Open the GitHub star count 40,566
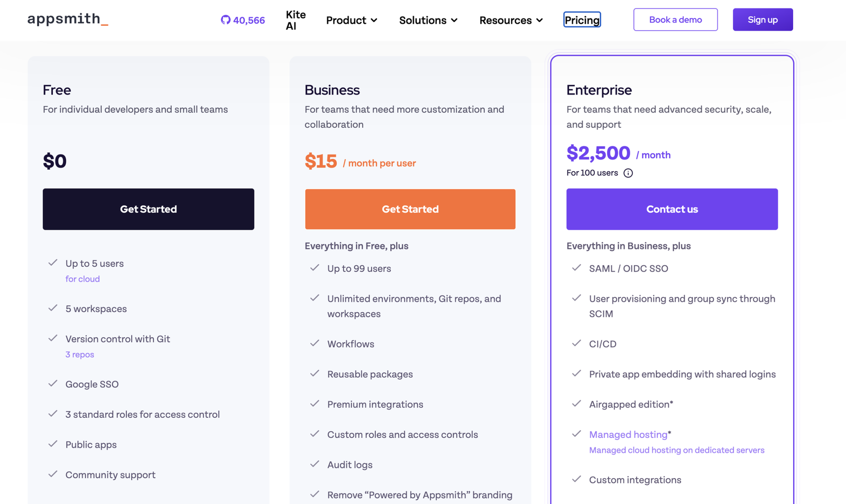 (x=243, y=20)
